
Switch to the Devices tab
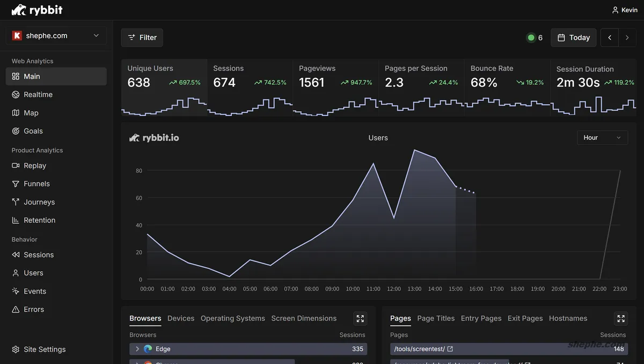(180, 318)
